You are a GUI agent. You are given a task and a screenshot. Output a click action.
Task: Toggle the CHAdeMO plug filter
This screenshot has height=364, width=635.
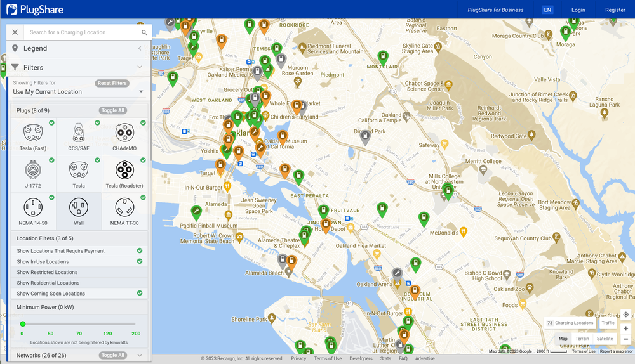(x=124, y=136)
